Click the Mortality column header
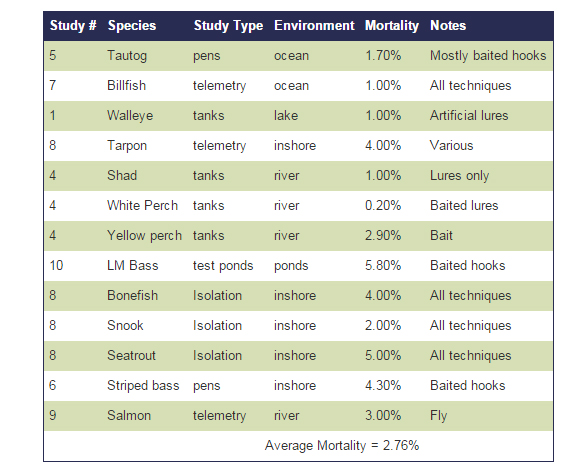Screen dimensions: 579x476 tap(392, 25)
